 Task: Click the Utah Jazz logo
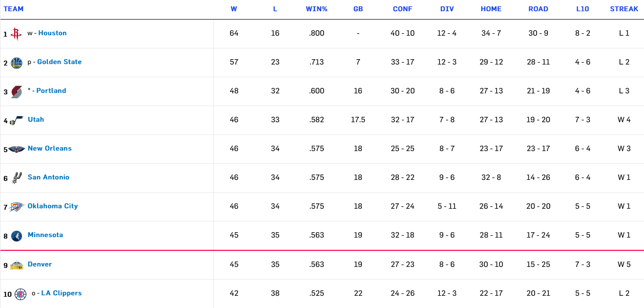[x=16, y=120]
